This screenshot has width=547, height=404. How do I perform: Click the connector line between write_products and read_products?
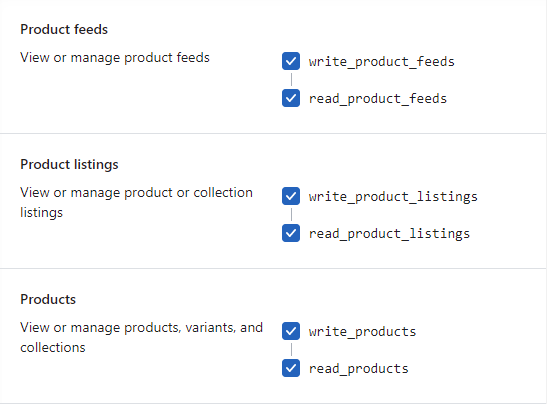pyautogui.click(x=291, y=350)
